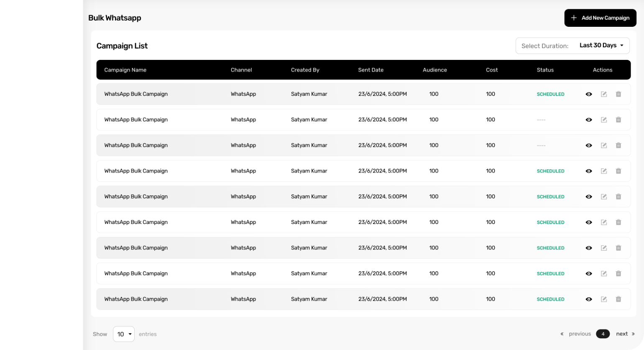The image size is (644, 350).
Task: Open the Last 30 Days duration dropdown
Action: point(601,46)
